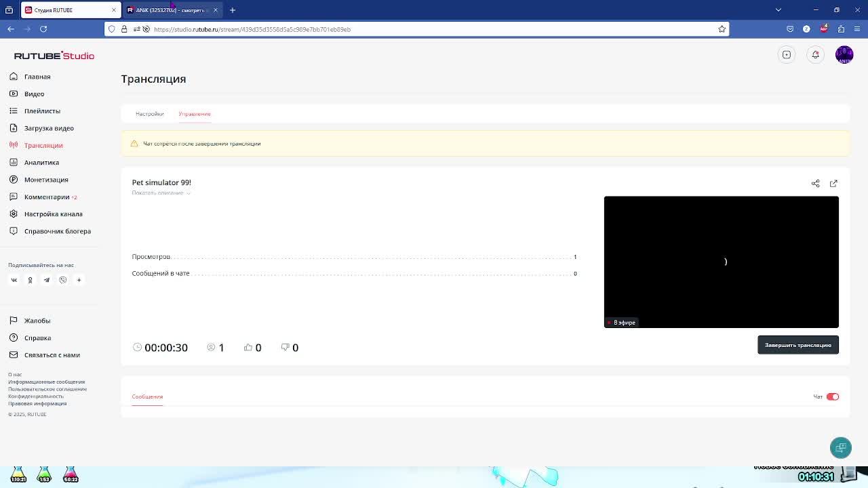Switch to the Настройки tab

[x=149, y=114]
